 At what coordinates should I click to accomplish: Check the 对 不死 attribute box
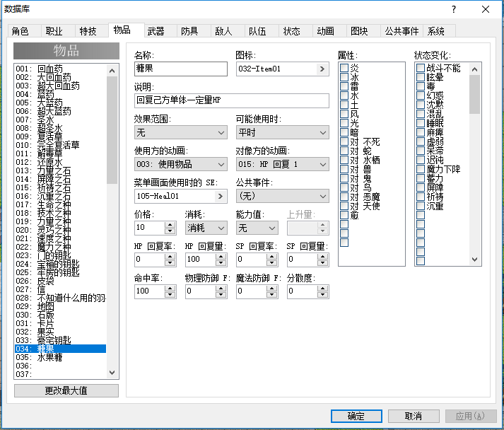click(x=344, y=141)
